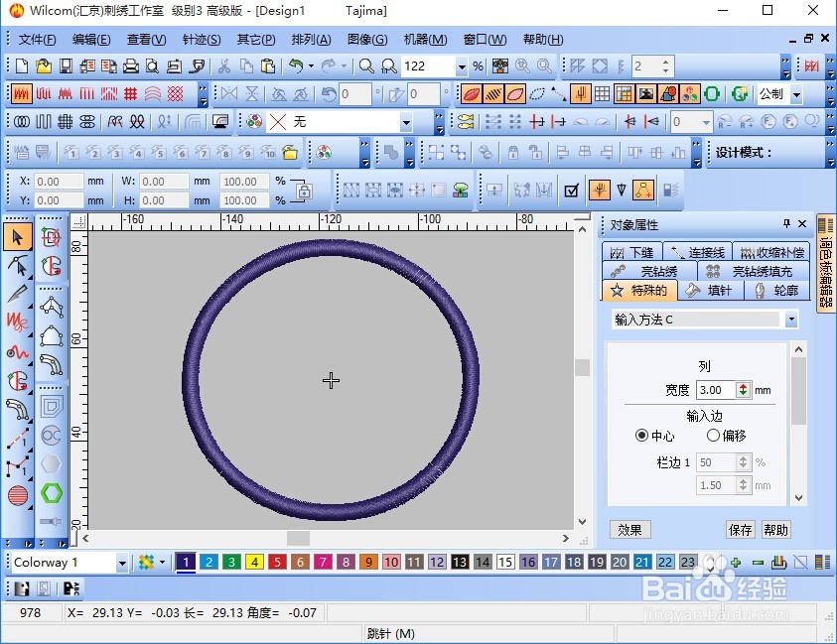The image size is (837, 644).
Task: Open the 调色板编辑器 side tab
Action: point(826,263)
